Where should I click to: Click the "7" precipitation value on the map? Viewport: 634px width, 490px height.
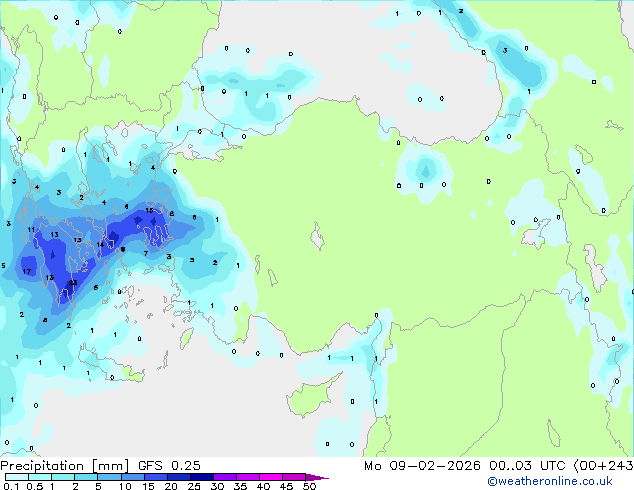coord(146,253)
